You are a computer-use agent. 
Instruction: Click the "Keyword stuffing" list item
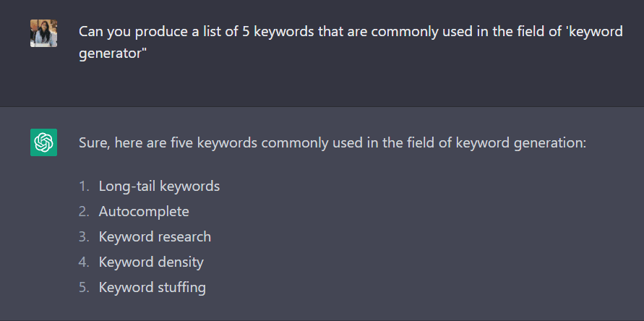pyautogui.click(x=152, y=287)
